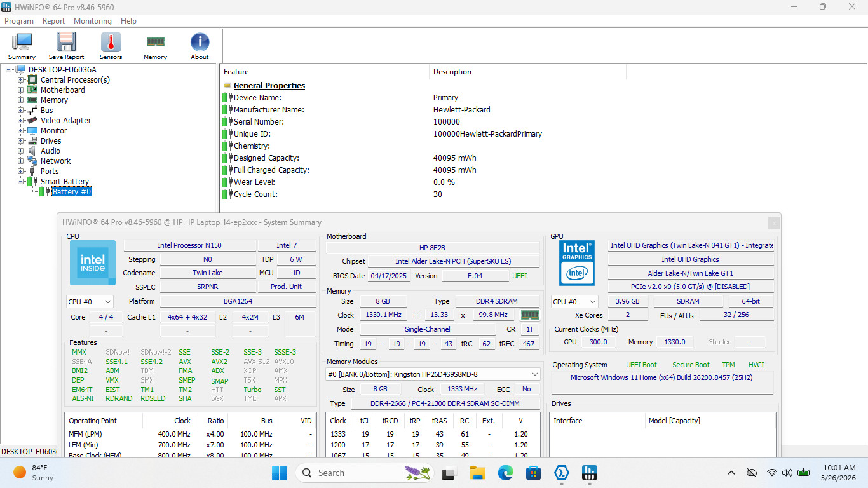Select the Network label in the tree
This screenshot has width=868, height=488.
pos(56,161)
